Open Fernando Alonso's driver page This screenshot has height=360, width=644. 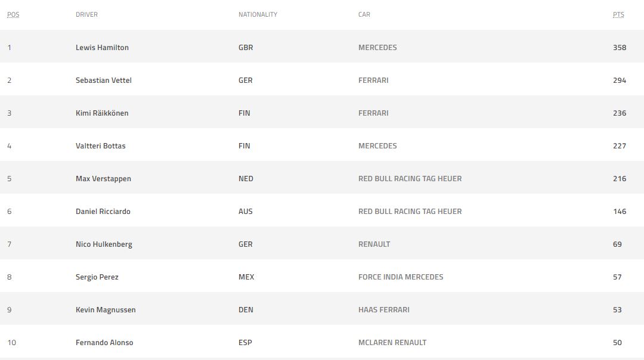point(104,343)
